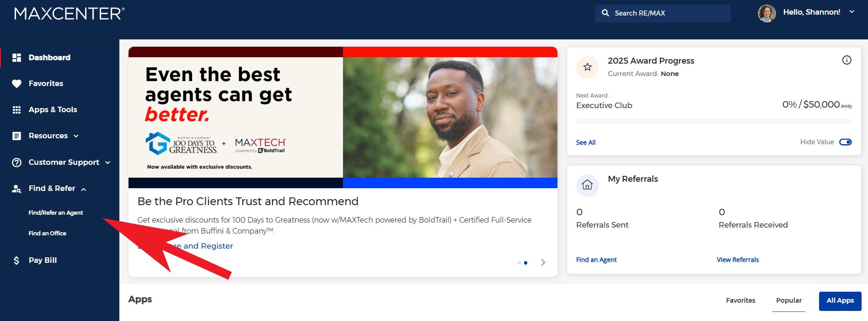Screen dimensions: 868x321
Task: Switch to the Popular apps tab
Action: [x=789, y=301]
